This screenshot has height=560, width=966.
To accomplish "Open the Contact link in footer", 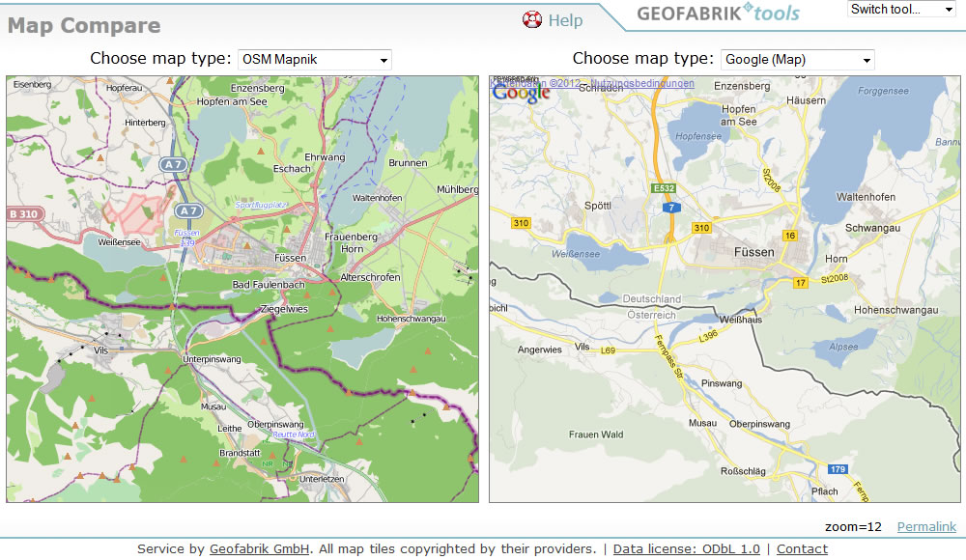I will 802,549.
